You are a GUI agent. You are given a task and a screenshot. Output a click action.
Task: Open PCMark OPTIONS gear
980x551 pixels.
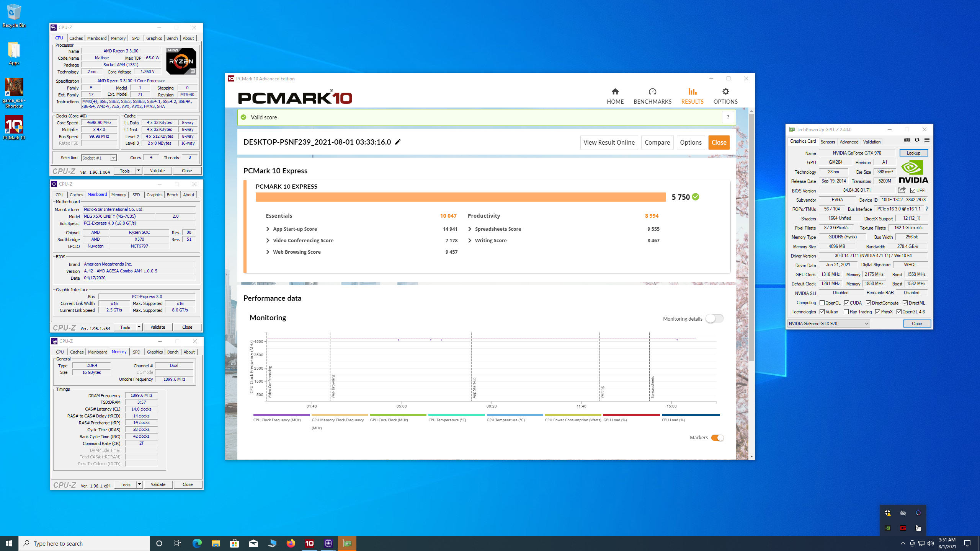pos(725,96)
